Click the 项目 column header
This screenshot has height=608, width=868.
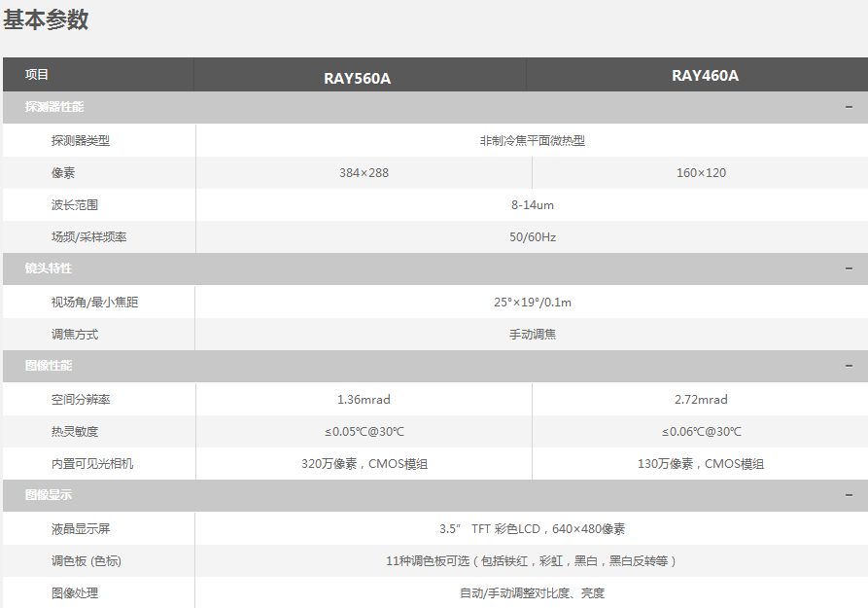tap(37, 75)
